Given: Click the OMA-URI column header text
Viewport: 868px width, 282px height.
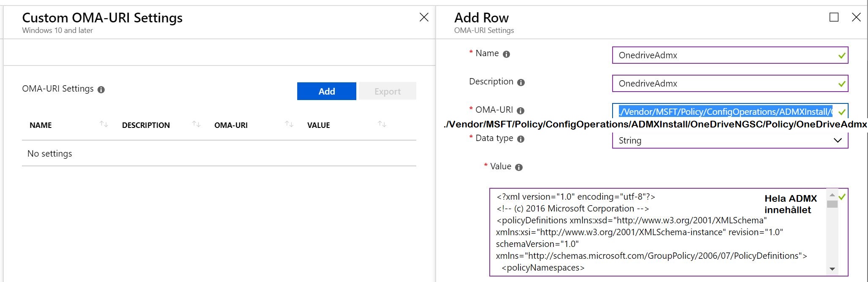Looking at the screenshot, I should click(231, 125).
